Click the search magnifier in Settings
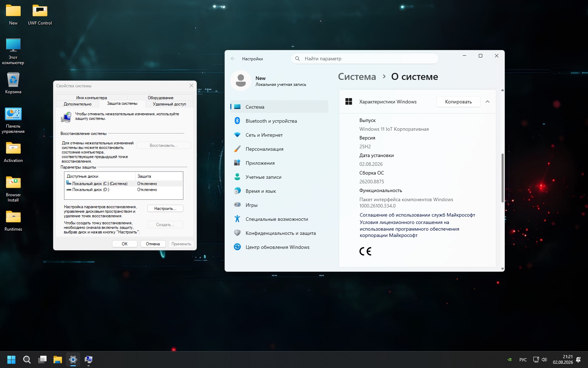The height and width of the screenshot is (368, 588). tap(297, 59)
